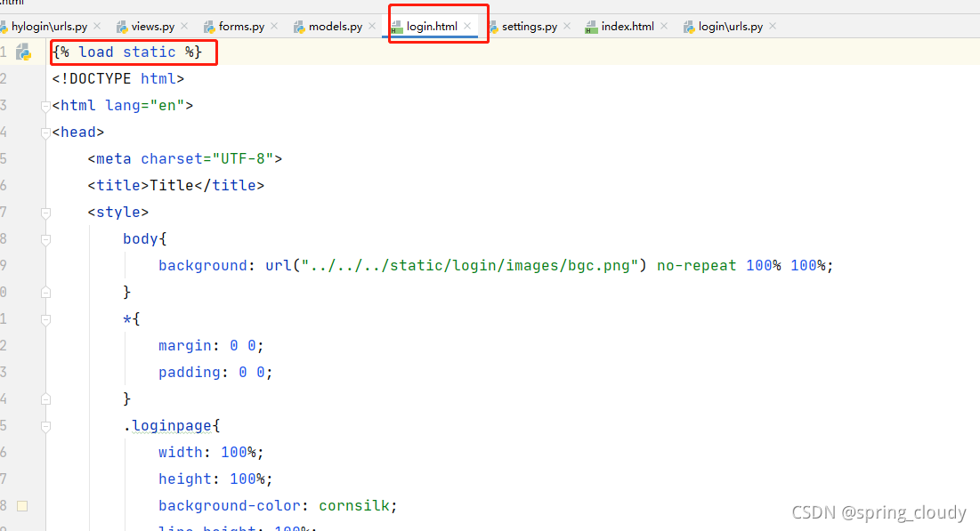Screen dimensions: 980x531
Task: Close the settings.py tab
Action: (567, 26)
